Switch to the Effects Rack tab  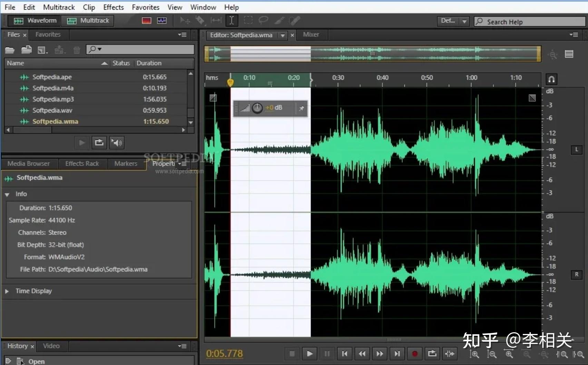coord(82,164)
